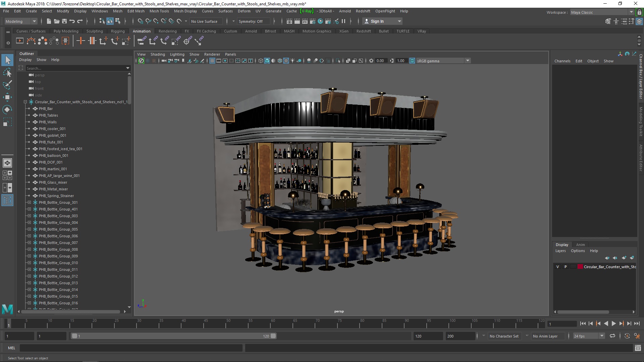Screen dimensions: 644x362
Task: Toggle auto keyframe icon
Action: click(627, 336)
